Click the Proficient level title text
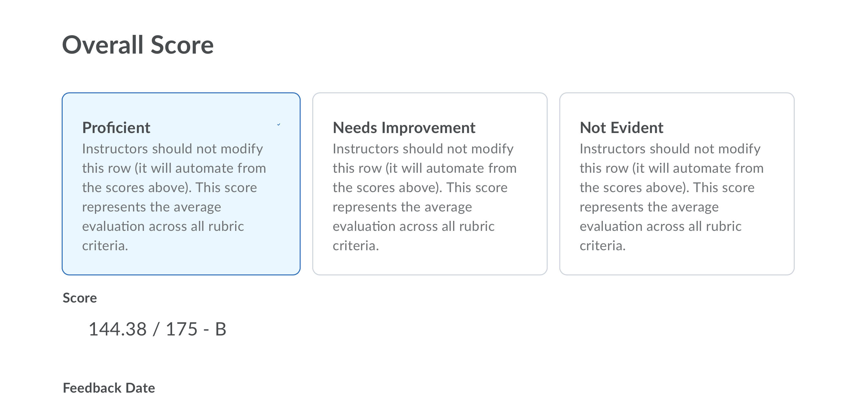The image size is (868, 401). (116, 128)
